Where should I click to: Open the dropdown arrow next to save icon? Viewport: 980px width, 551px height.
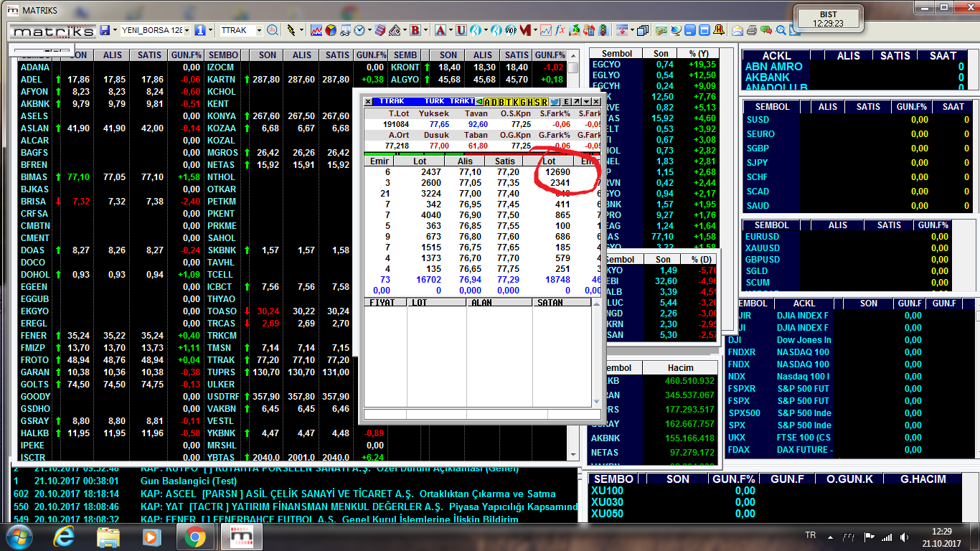[115, 30]
